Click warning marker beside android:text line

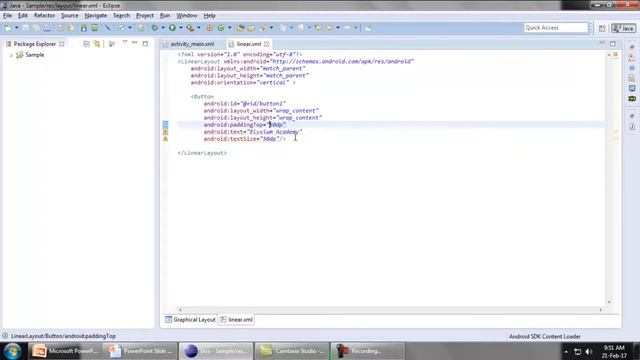point(165,132)
